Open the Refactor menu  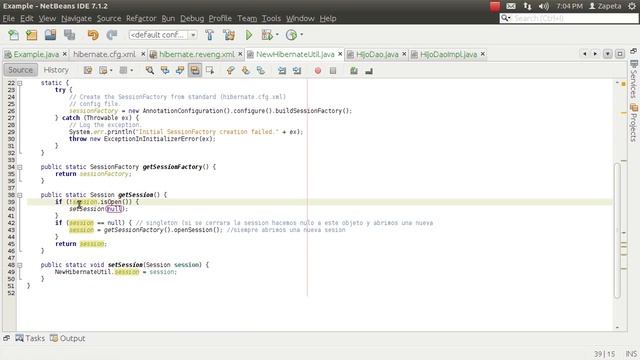(141, 18)
